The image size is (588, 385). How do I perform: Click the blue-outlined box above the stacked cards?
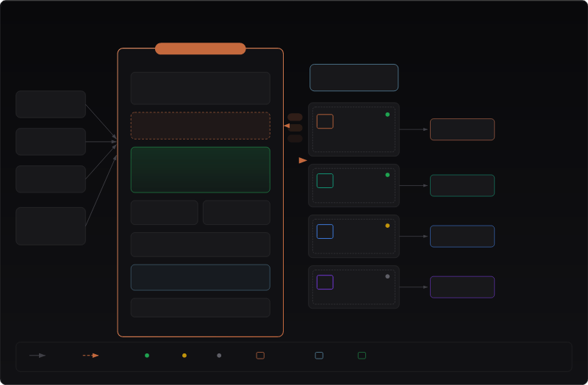tap(354, 78)
